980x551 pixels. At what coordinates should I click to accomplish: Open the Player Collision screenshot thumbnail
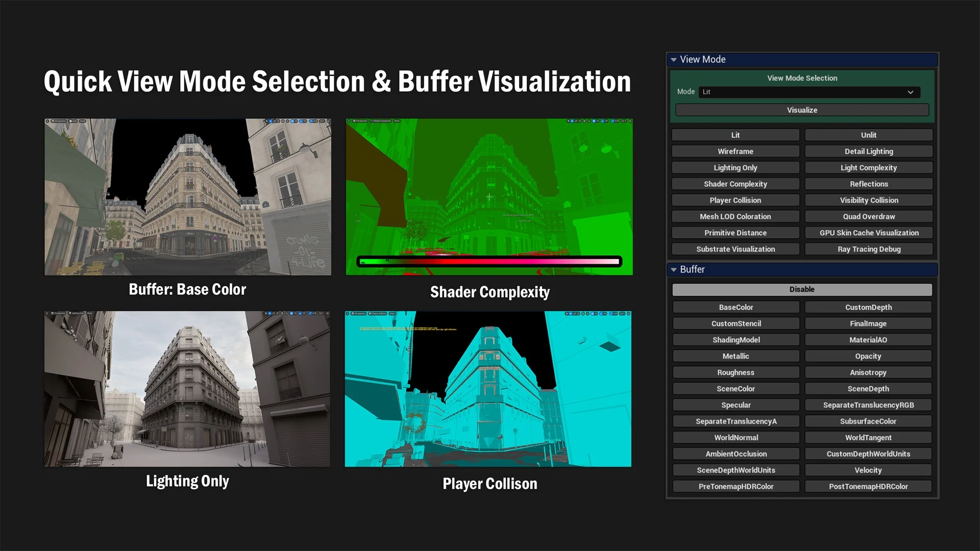click(x=488, y=389)
